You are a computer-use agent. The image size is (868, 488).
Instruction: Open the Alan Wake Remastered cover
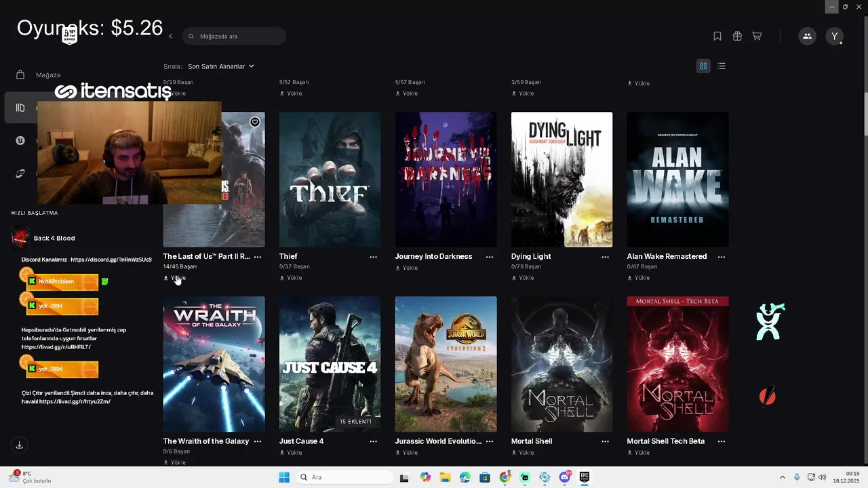677,180
